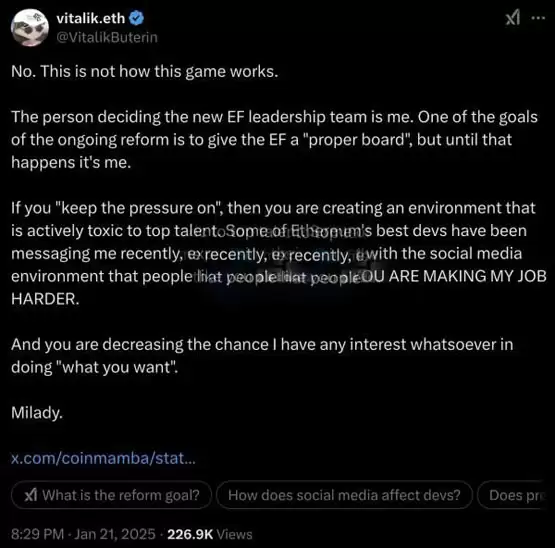Click the "No. This is not how this game works." line
This screenshot has height=548, width=555.
(145, 72)
